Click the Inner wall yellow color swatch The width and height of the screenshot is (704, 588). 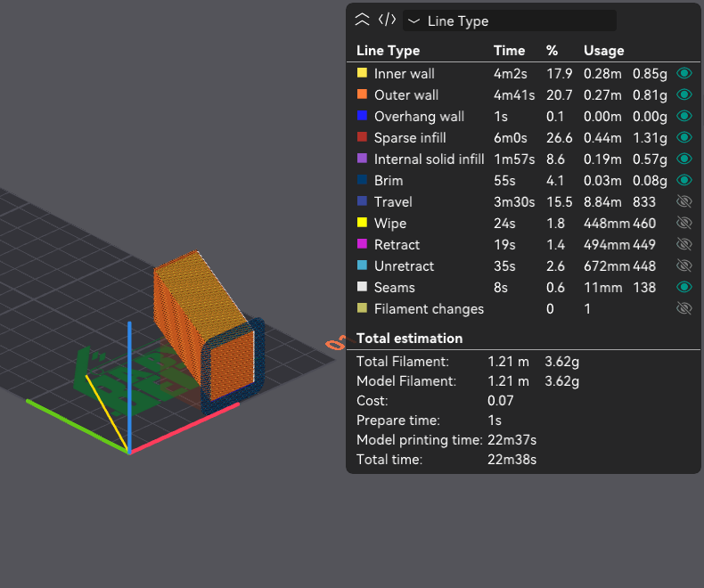362,73
